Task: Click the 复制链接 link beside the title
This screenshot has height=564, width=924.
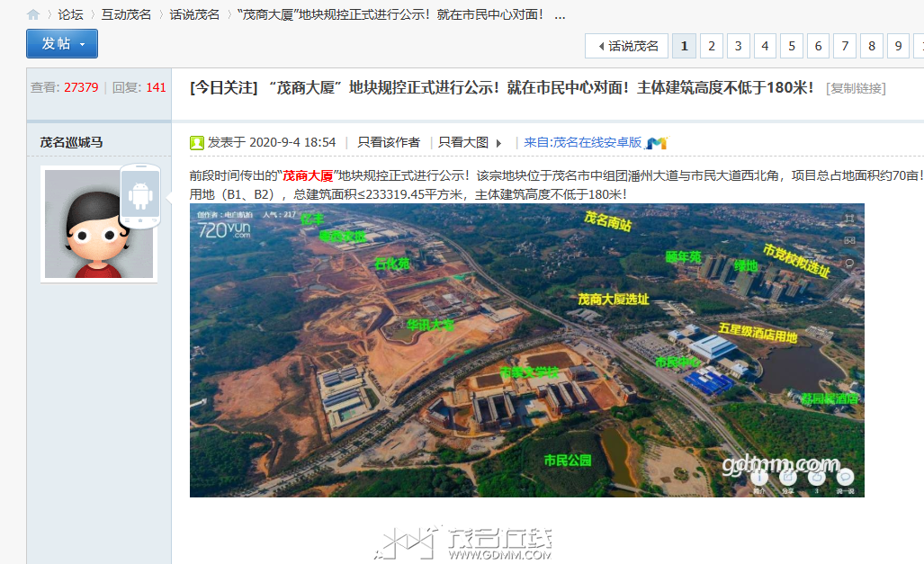Action: 856,88
